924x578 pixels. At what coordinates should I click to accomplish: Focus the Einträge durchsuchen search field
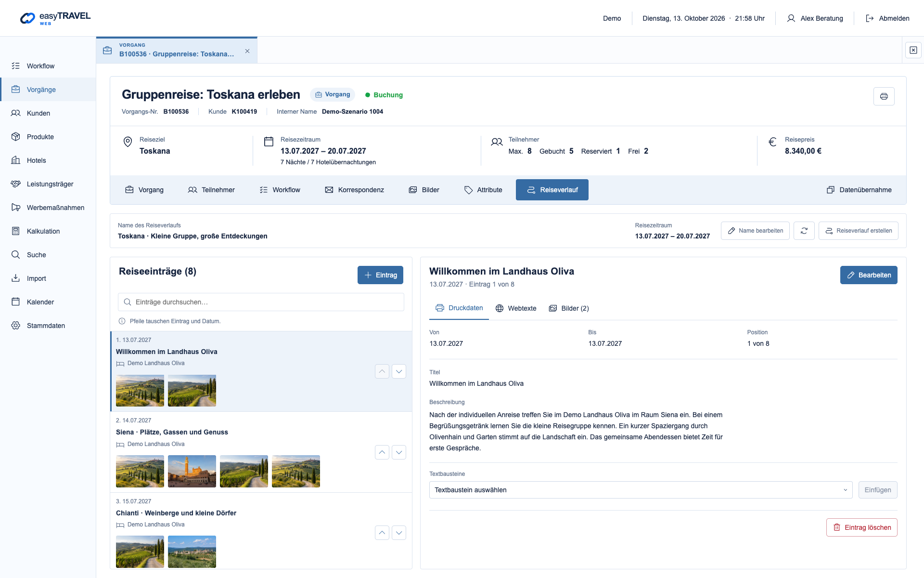click(x=261, y=302)
